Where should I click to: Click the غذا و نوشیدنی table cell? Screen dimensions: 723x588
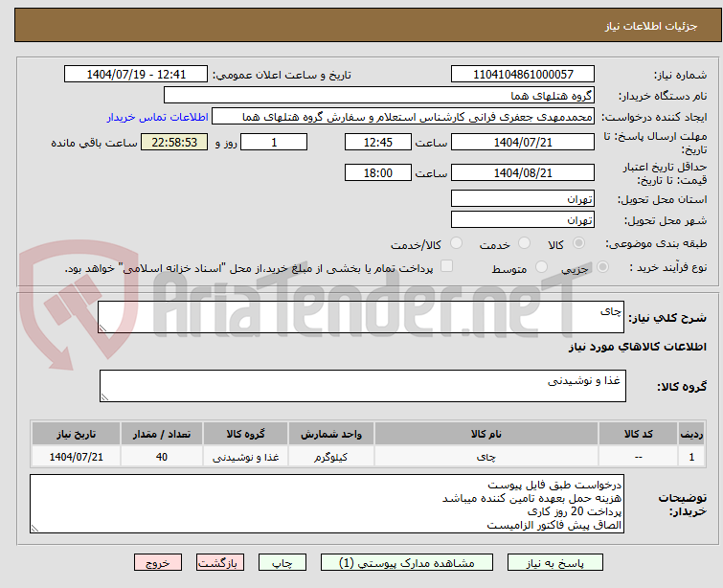245,457
